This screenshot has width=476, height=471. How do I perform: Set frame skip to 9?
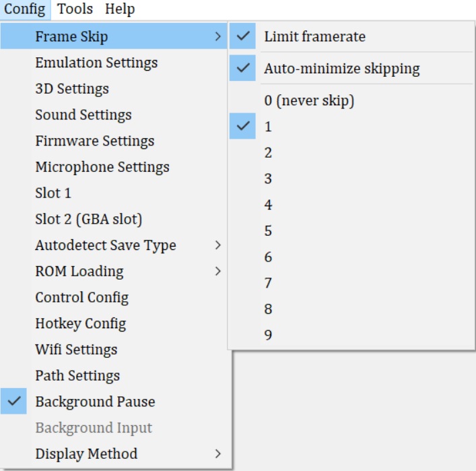(269, 335)
